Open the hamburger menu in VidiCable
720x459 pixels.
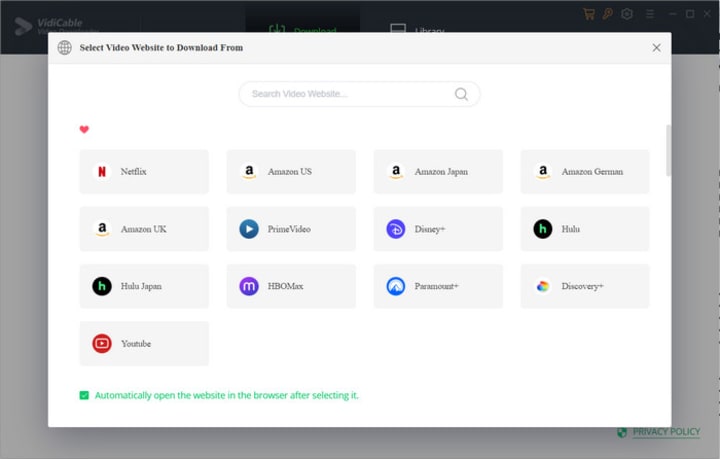pos(650,14)
